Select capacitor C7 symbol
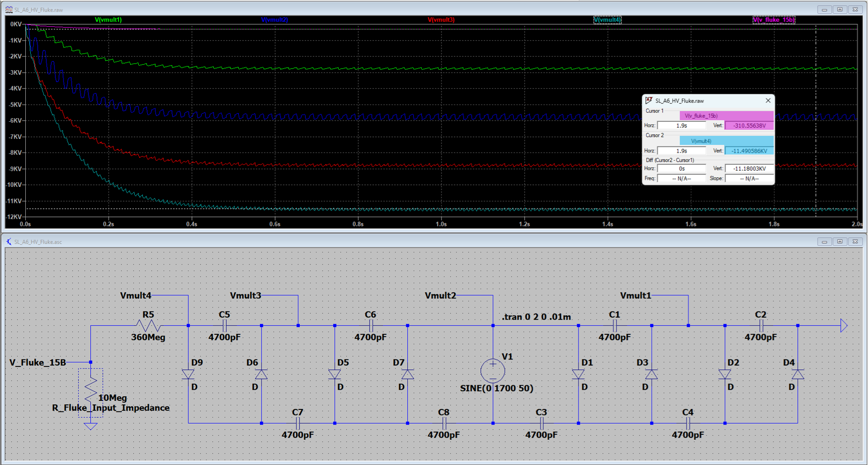868x465 pixels. point(298,423)
